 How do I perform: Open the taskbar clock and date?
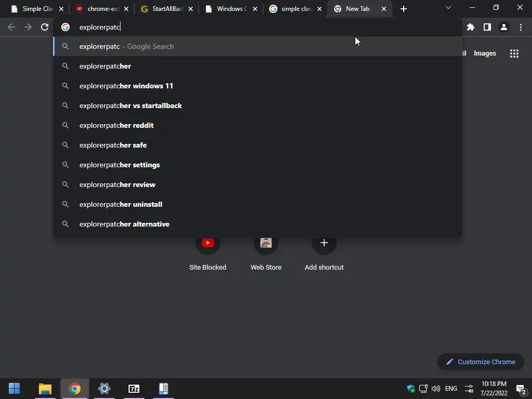pyautogui.click(x=494, y=389)
